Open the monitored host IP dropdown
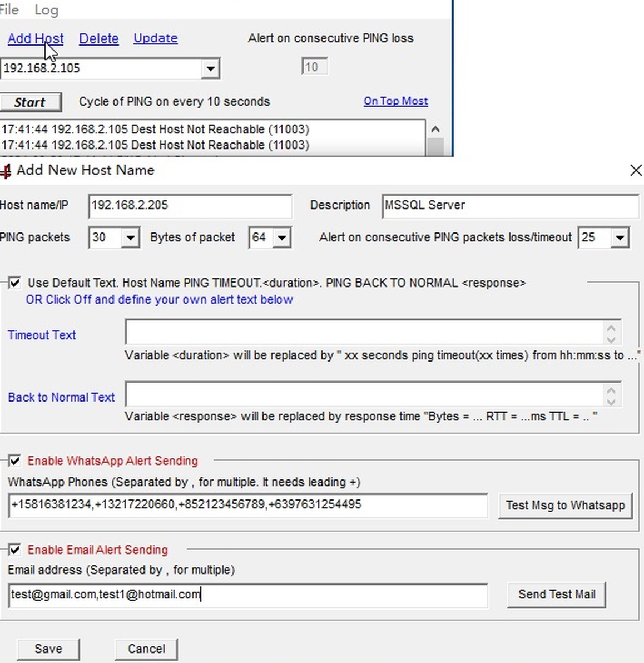 coord(210,68)
